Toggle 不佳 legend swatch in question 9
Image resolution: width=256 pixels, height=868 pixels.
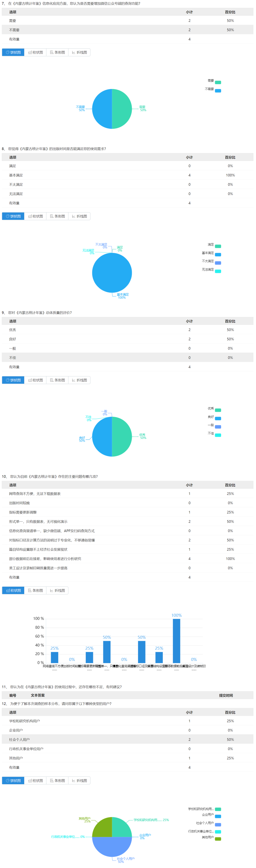(x=218, y=435)
